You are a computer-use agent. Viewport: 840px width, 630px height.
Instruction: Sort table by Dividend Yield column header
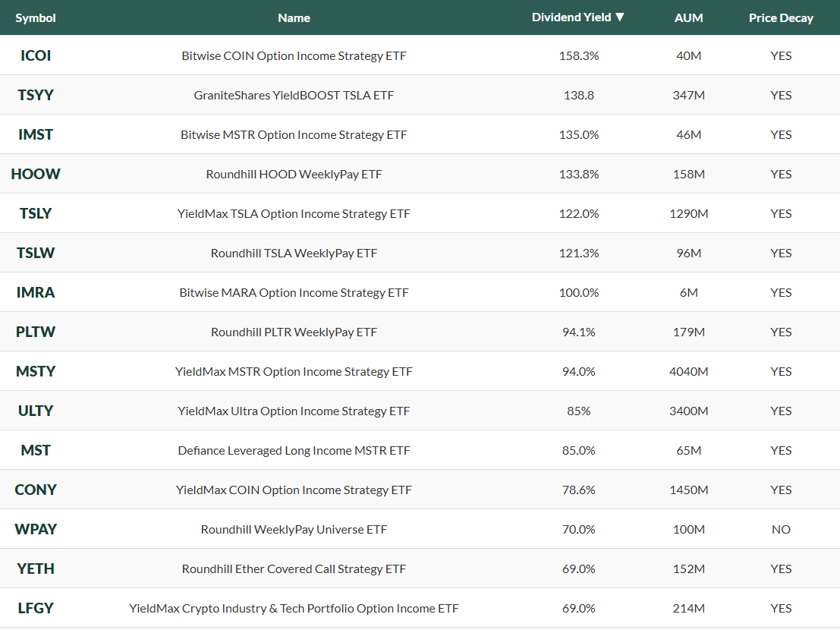pos(578,17)
